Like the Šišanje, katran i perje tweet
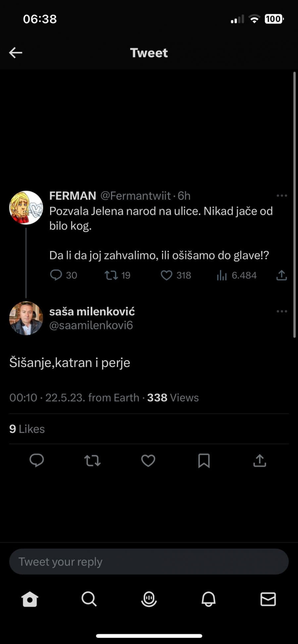 click(148, 461)
